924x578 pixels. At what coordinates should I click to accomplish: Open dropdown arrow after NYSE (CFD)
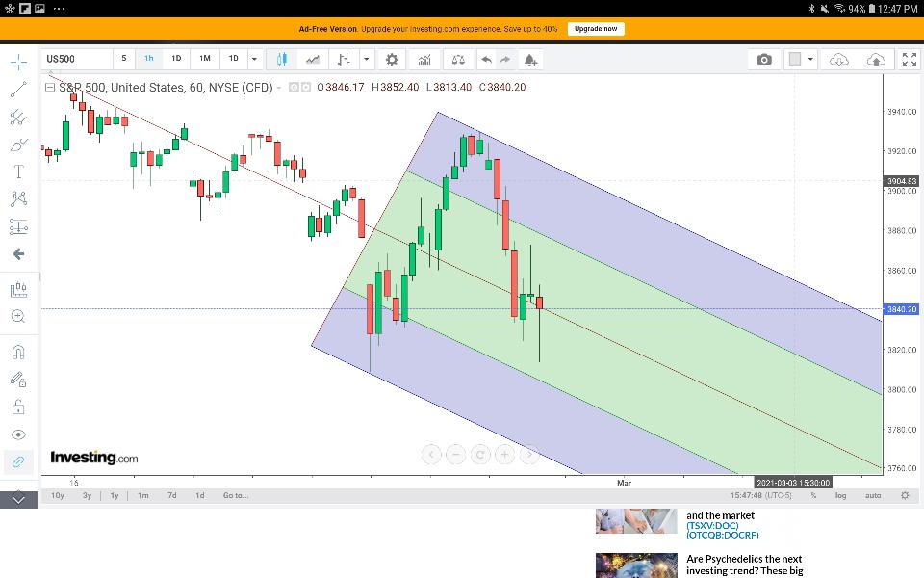pos(279,88)
